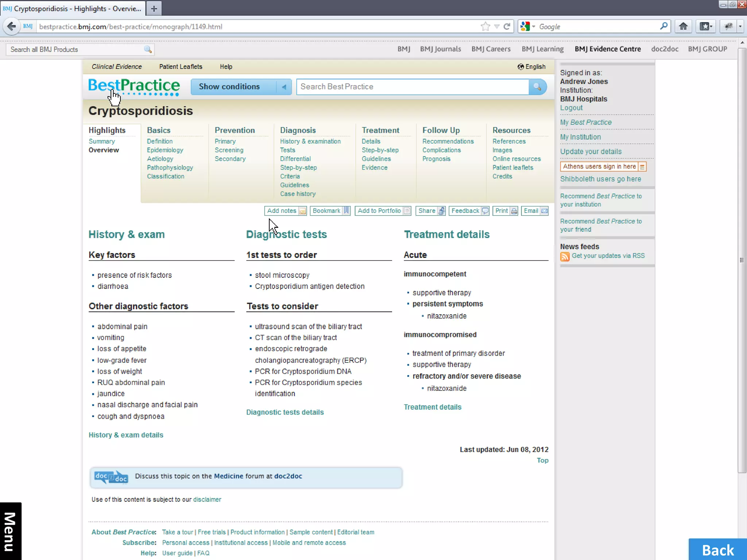Click the Summary link under Highlights

pyautogui.click(x=102, y=141)
